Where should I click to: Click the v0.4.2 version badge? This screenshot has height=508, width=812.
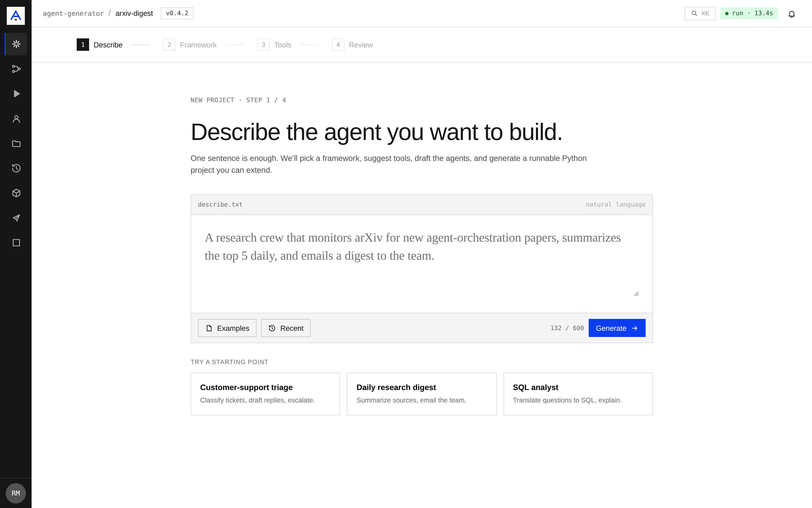[177, 14]
